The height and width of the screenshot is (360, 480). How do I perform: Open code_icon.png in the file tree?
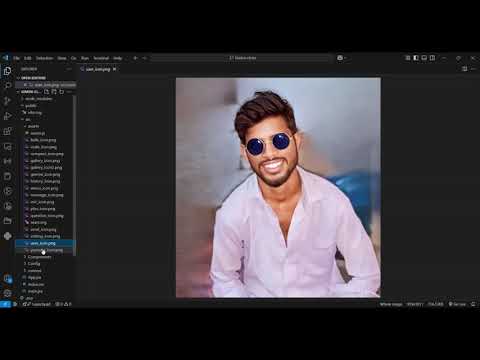click(x=45, y=147)
